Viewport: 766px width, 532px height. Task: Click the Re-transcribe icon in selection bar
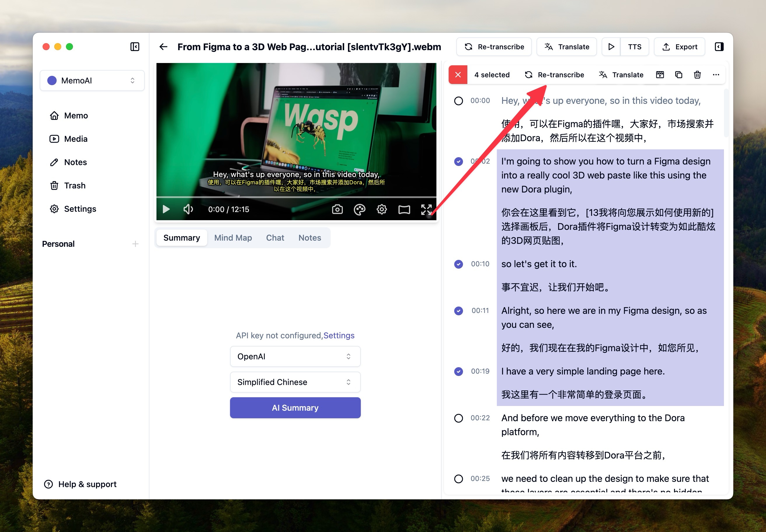point(528,74)
